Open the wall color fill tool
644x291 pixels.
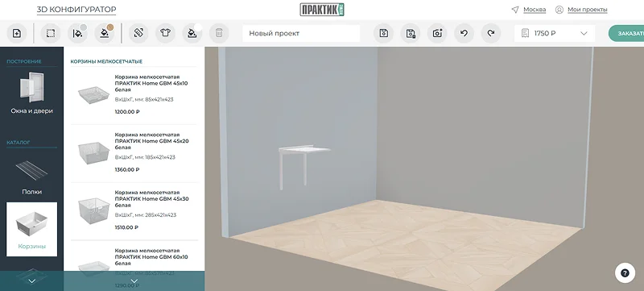click(x=77, y=33)
